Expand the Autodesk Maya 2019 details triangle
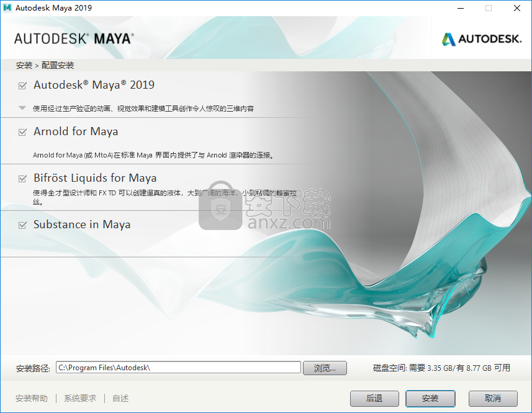The width and height of the screenshot is (532, 413). pos(22,108)
